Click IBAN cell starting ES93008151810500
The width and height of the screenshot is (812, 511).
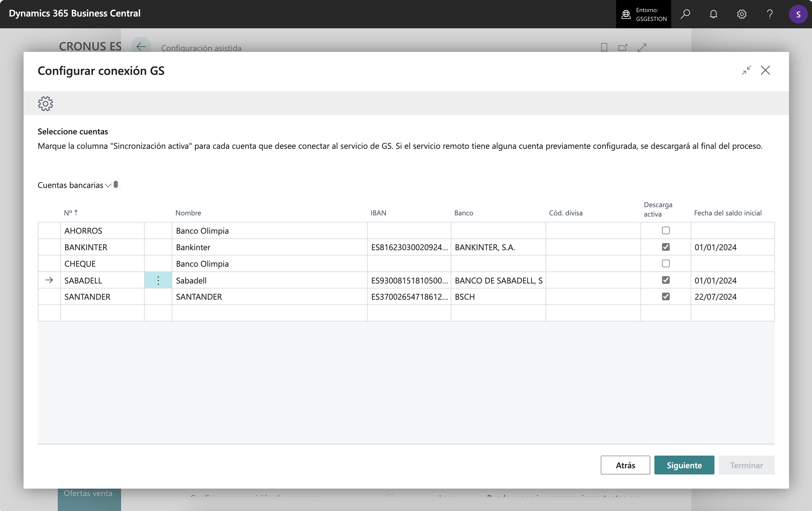[x=409, y=280]
